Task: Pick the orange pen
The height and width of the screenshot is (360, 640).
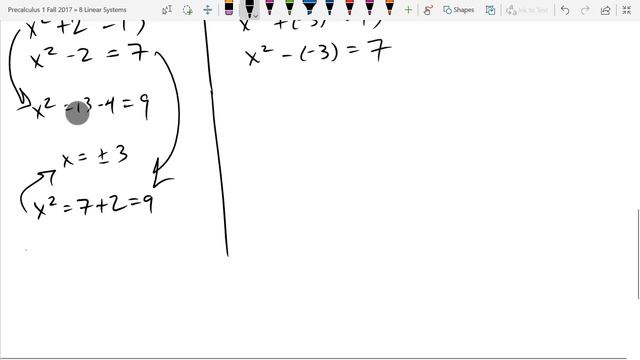Action: pos(389,8)
